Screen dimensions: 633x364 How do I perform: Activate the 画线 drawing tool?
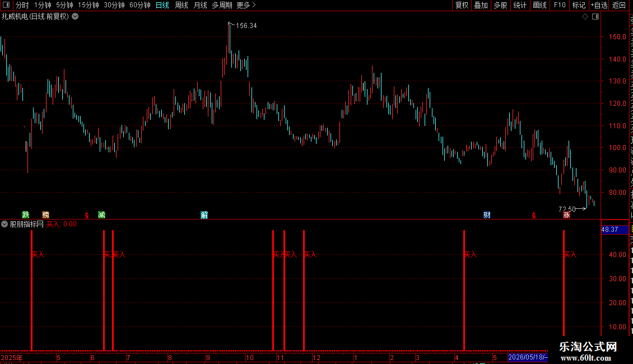point(539,5)
